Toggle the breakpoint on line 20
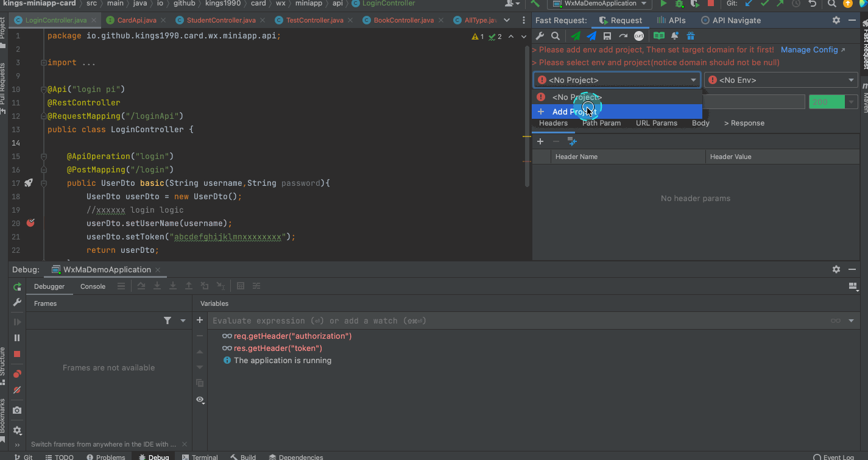This screenshot has height=460, width=868. (30, 223)
